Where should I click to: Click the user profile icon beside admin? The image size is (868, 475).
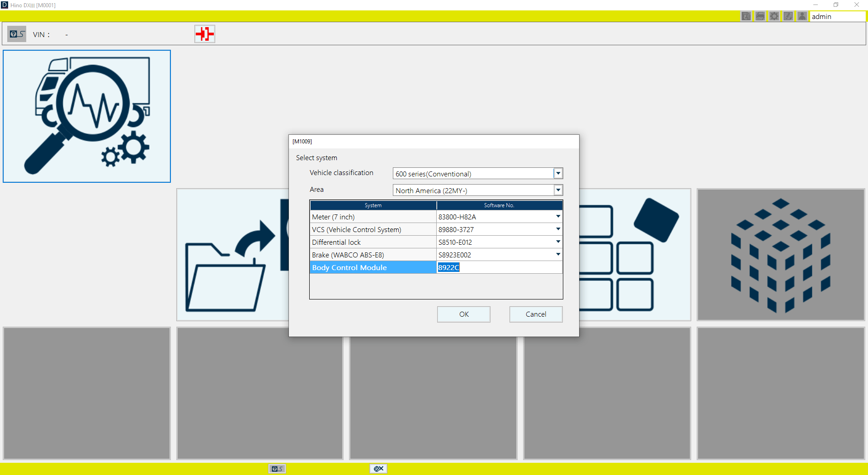pos(802,16)
